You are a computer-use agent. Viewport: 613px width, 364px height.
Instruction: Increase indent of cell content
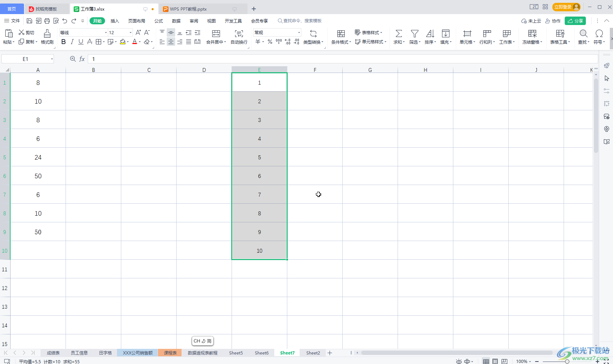pyautogui.click(x=197, y=32)
